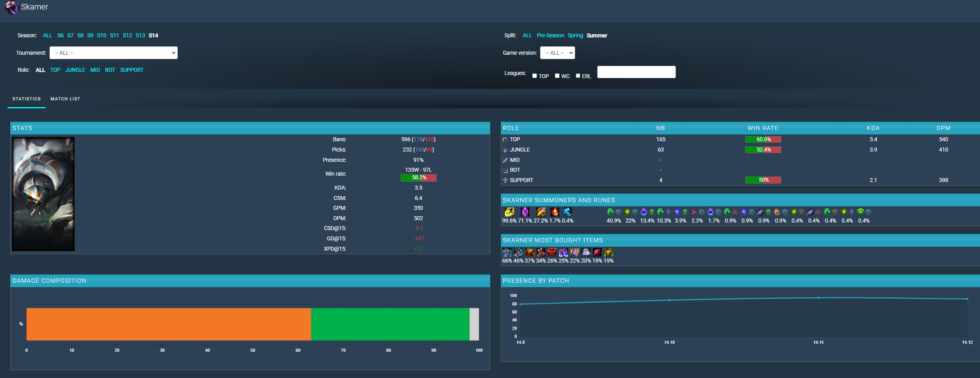980x378 pixels.
Task: Choose the Spring split
Action: coord(575,36)
